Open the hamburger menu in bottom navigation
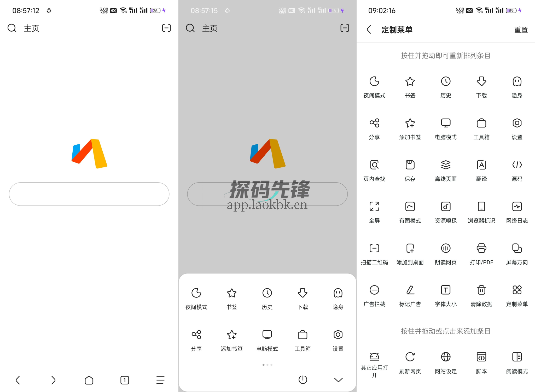Screen dimensions: 535x392 coord(160,380)
